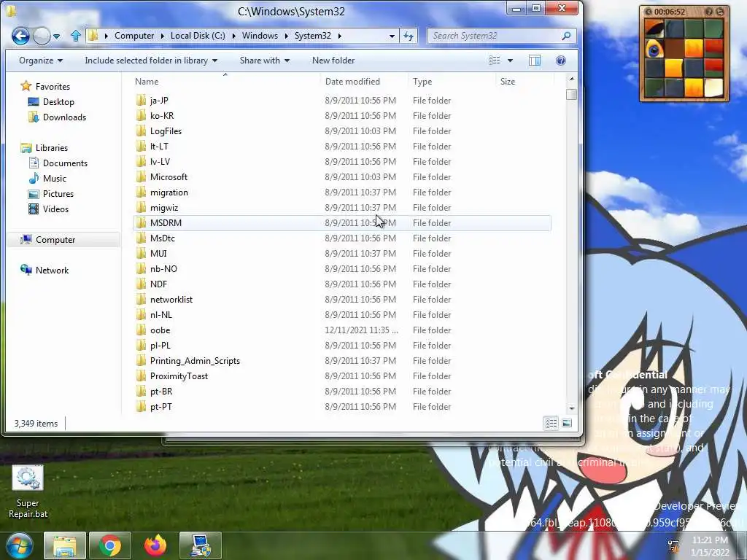Image resolution: width=747 pixels, height=560 pixels.
Task: Open Desktop in the navigation pane
Action: point(58,102)
